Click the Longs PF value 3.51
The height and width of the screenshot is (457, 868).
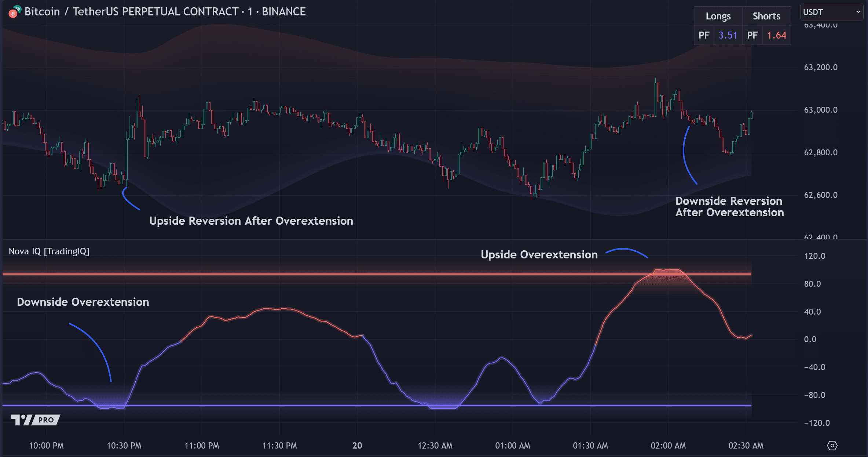[728, 35]
